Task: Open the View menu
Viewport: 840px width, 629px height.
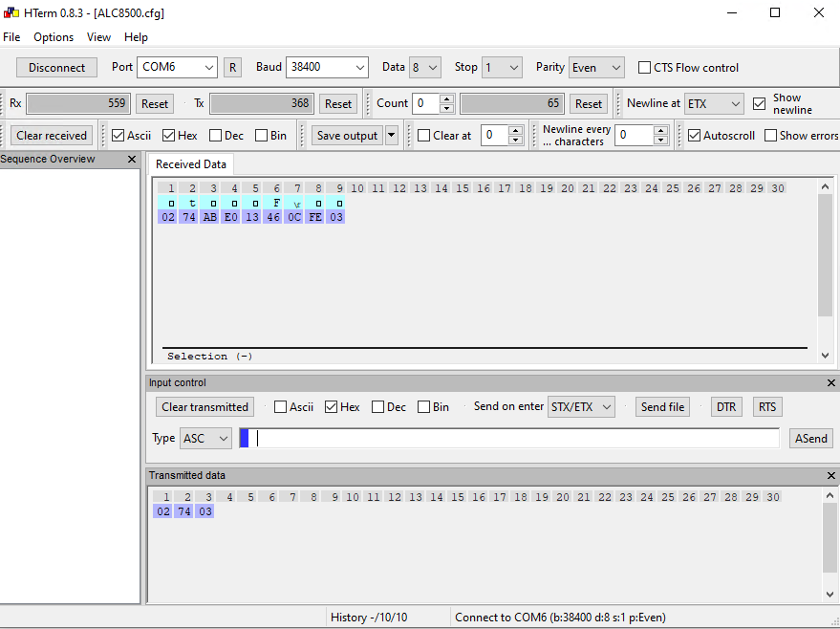Action: [99, 37]
